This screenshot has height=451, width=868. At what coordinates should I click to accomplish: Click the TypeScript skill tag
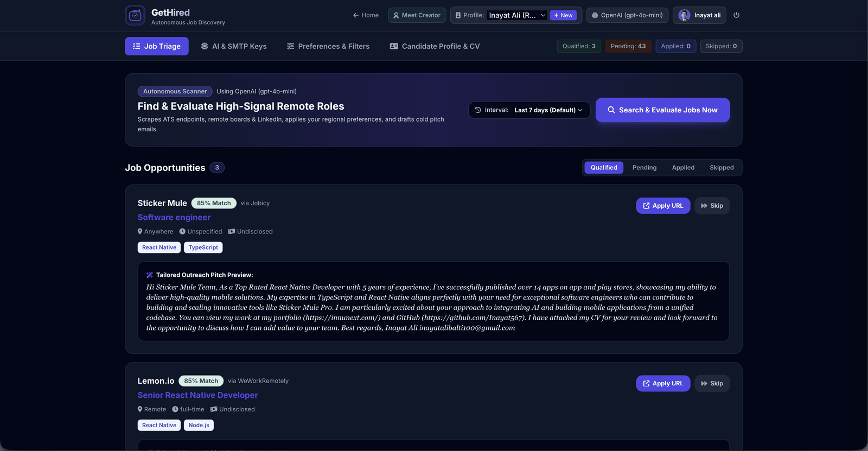(203, 247)
